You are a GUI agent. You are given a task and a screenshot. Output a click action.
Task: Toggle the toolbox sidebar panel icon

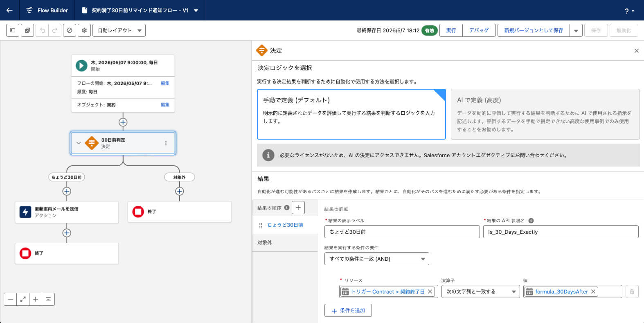[13, 30]
